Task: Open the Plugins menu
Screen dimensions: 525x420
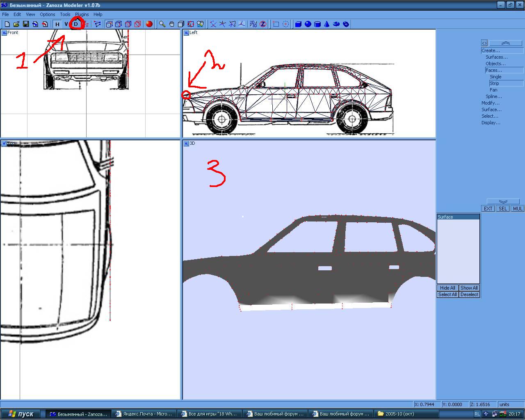Action: (x=82, y=14)
